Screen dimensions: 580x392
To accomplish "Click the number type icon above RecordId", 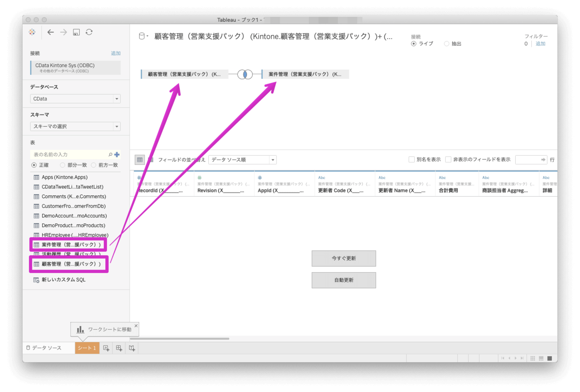I will [139, 178].
